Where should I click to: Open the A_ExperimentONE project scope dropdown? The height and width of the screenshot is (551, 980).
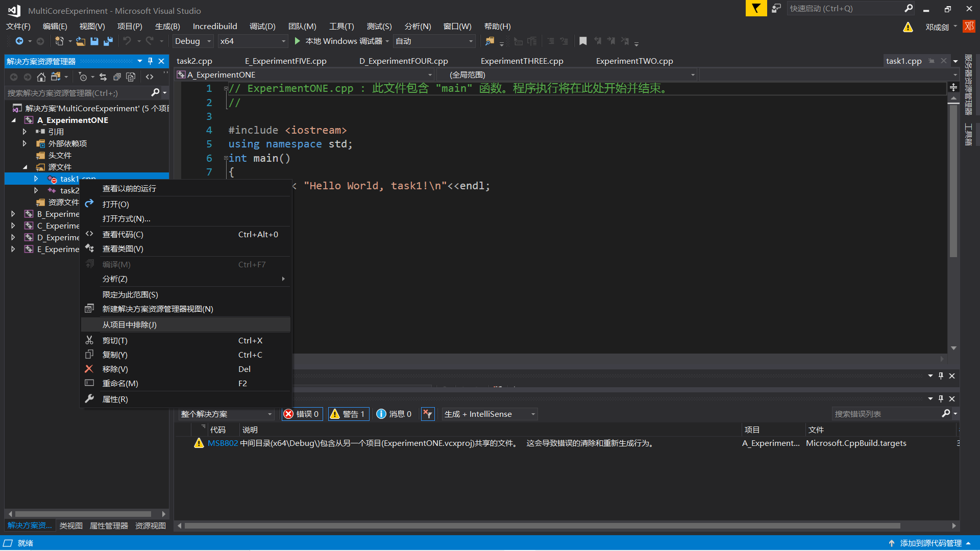pos(305,75)
